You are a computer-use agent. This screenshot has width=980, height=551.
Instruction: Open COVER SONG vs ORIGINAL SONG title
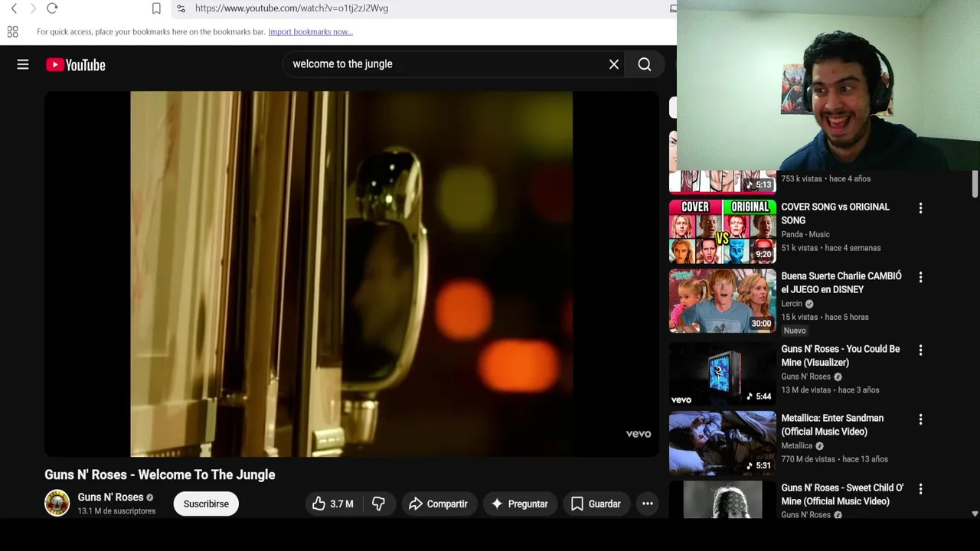(835, 214)
